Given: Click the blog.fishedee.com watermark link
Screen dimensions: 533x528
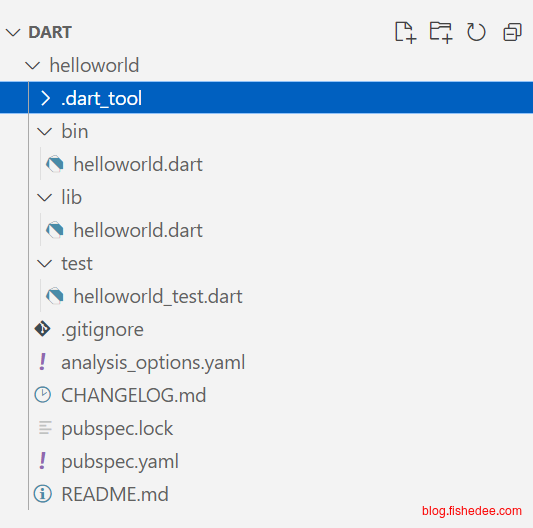Looking at the screenshot, I should [x=472, y=511].
